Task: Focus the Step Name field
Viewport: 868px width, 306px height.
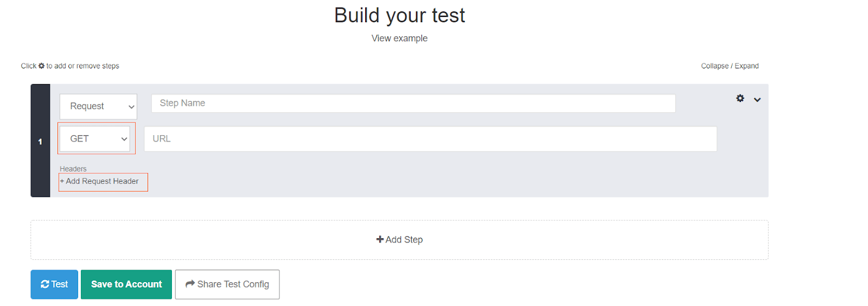Action: (x=413, y=103)
